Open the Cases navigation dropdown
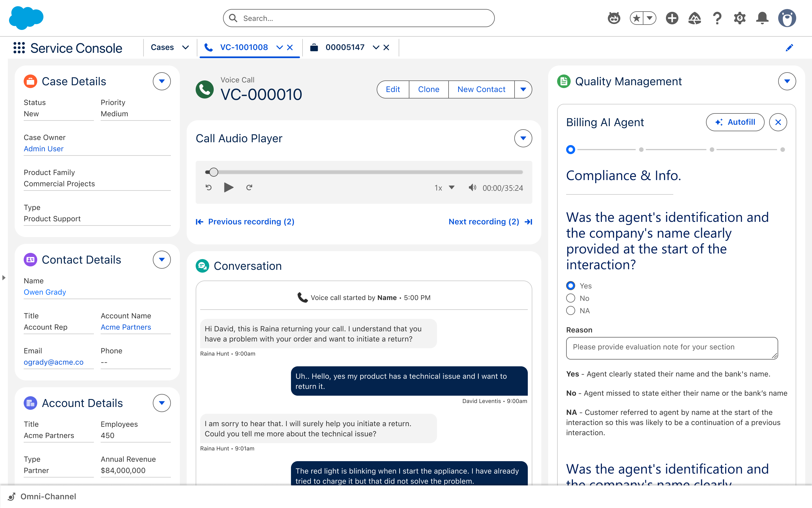Viewport: 812px width, 508px height. click(186, 48)
